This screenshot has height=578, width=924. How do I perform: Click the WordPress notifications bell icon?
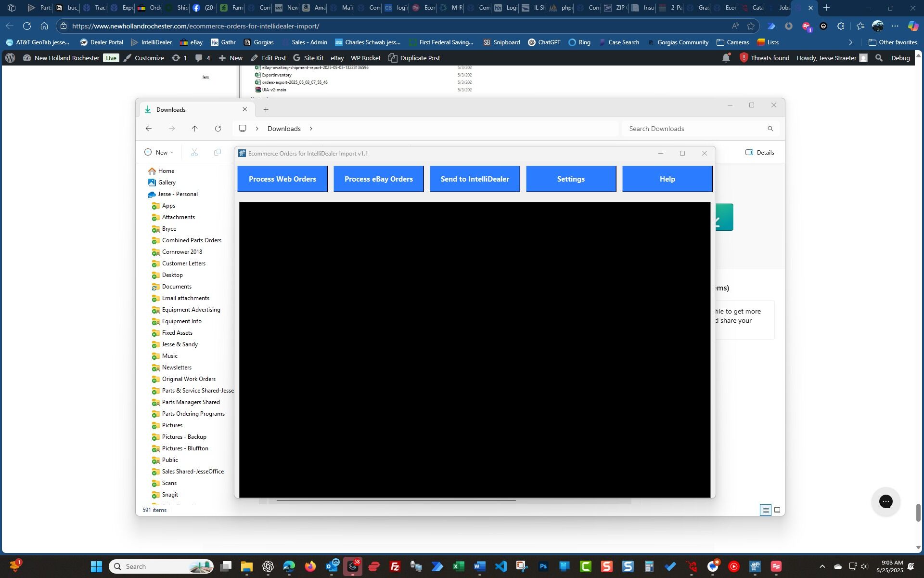pyautogui.click(x=726, y=58)
